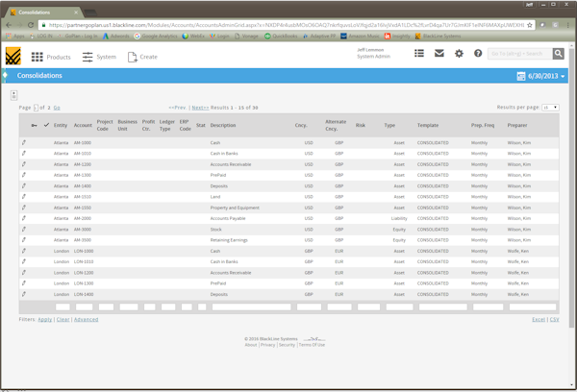Edit the AM-3500 Retaining Earnings pencil
577x392 pixels.
(24, 240)
